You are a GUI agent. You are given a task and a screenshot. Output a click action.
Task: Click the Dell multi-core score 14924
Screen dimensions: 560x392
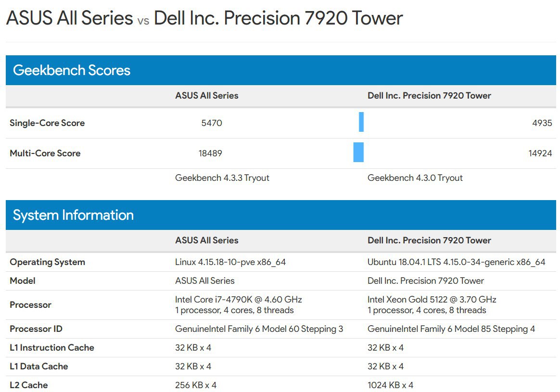click(x=540, y=153)
